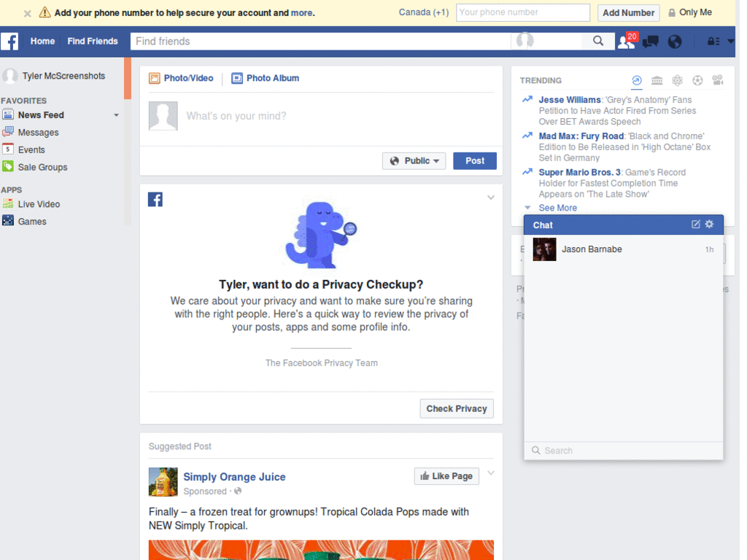Click the Facebook icon on Privacy Checkup card
This screenshot has height=560, width=747.
155,200
